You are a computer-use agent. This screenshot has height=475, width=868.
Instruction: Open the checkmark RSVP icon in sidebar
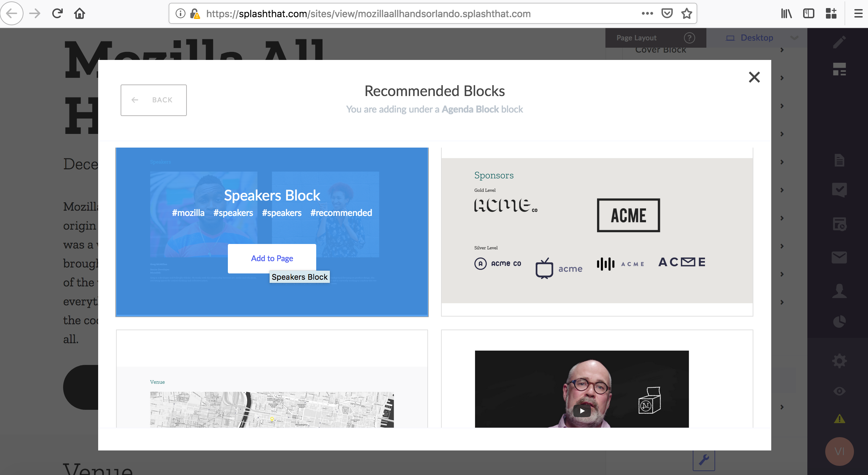tap(839, 190)
